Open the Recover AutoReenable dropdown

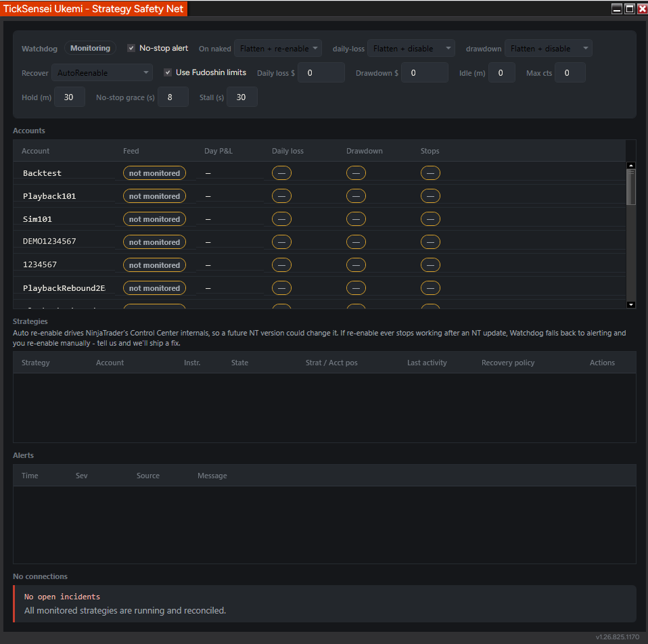coord(102,73)
